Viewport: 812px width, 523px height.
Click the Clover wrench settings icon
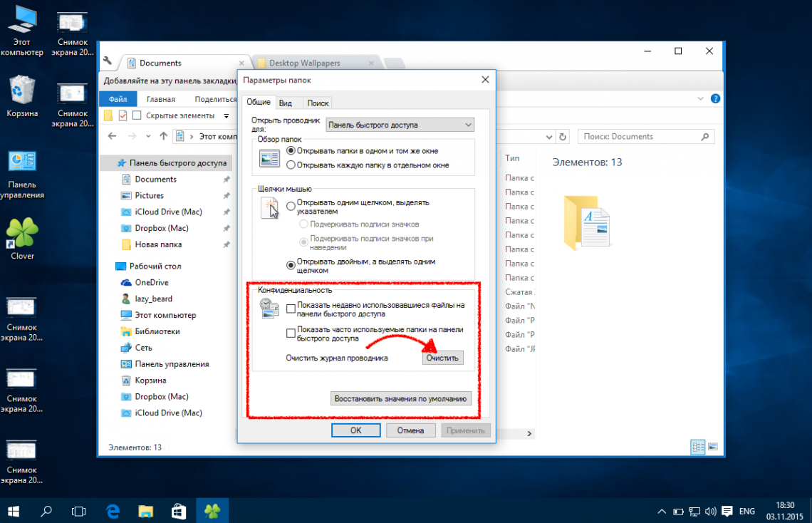click(x=108, y=62)
